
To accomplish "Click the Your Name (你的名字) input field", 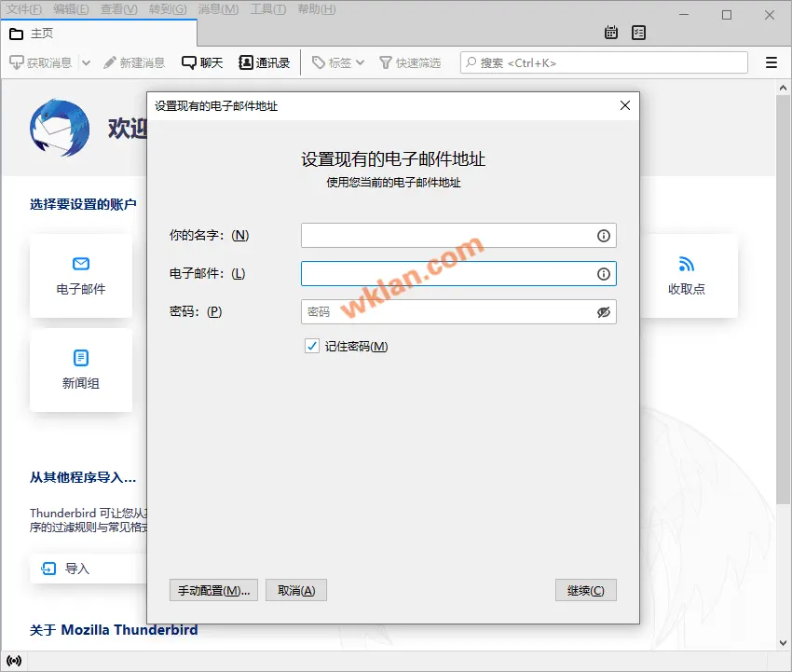I will 458,236.
